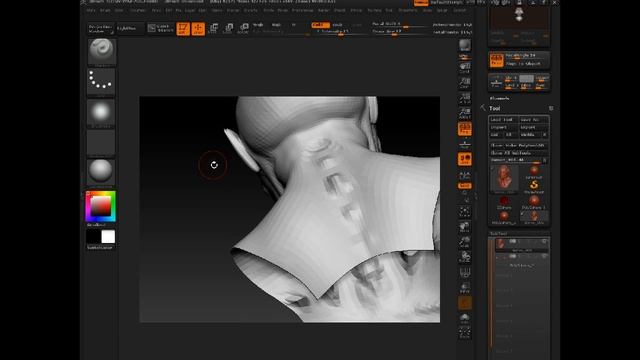This screenshot has width=640, height=360.
Task: Click the Actual size icon
Action: (464, 98)
